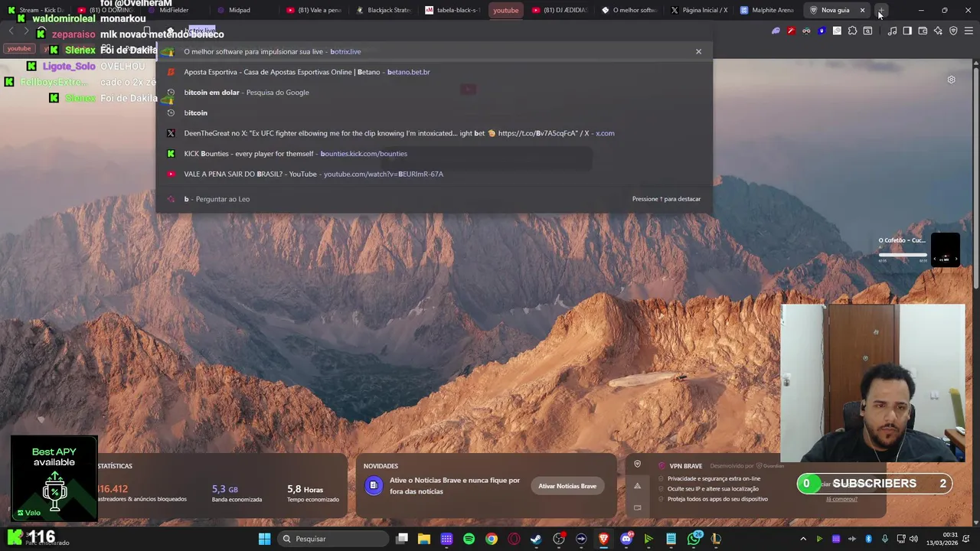
Task: Click the red pickaxe extension icon
Action: (791, 31)
